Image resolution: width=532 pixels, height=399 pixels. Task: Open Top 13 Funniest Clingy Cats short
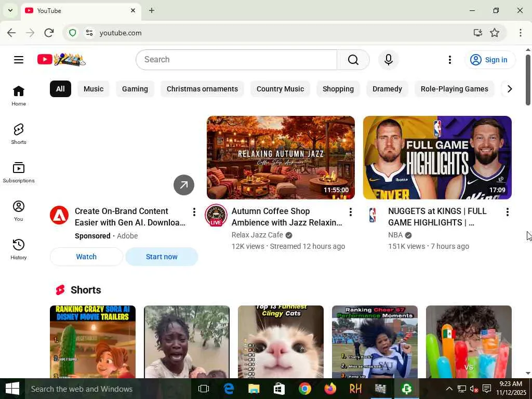tap(281, 342)
